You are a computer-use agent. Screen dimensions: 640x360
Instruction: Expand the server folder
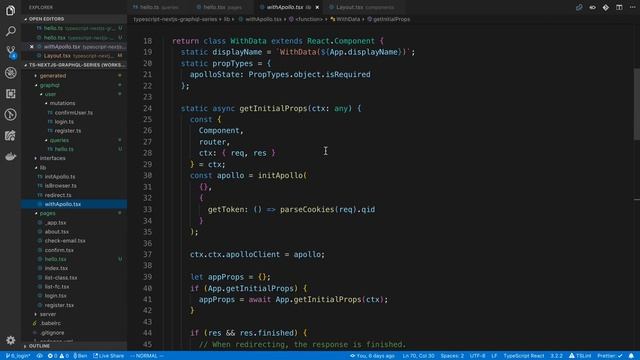click(x=74, y=314)
